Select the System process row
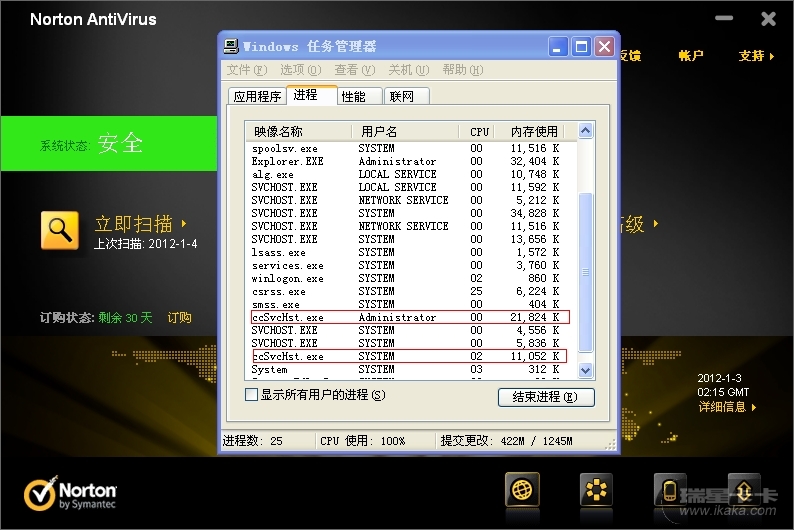Screen dimensions: 794x530 tap(411, 370)
